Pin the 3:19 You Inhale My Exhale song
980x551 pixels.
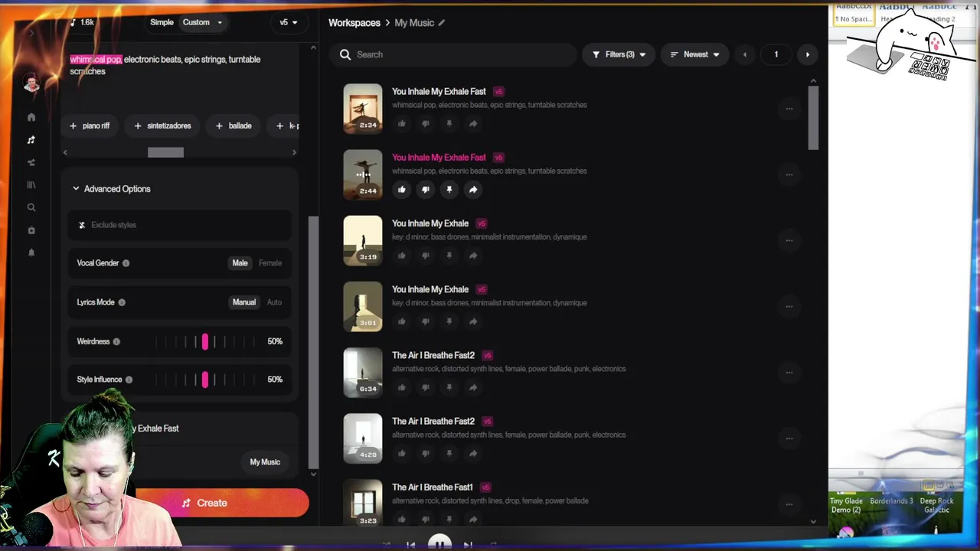(449, 256)
